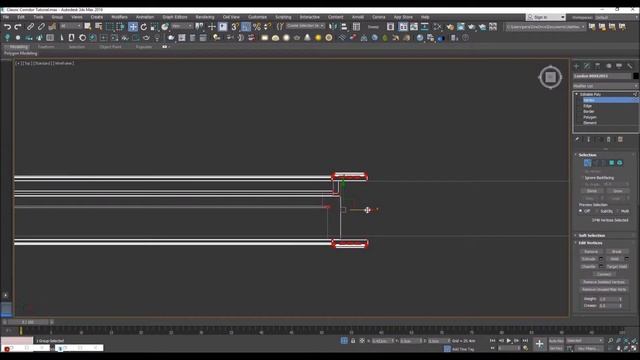The height and width of the screenshot is (360, 640).
Task: Activate the Select and Move tool
Action: point(133,27)
